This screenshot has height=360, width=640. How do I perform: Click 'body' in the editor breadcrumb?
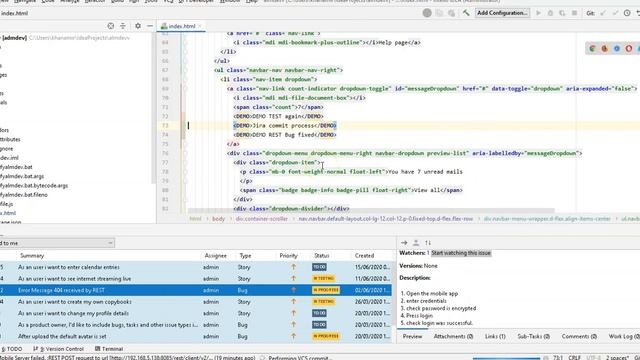click(x=218, y=219)
